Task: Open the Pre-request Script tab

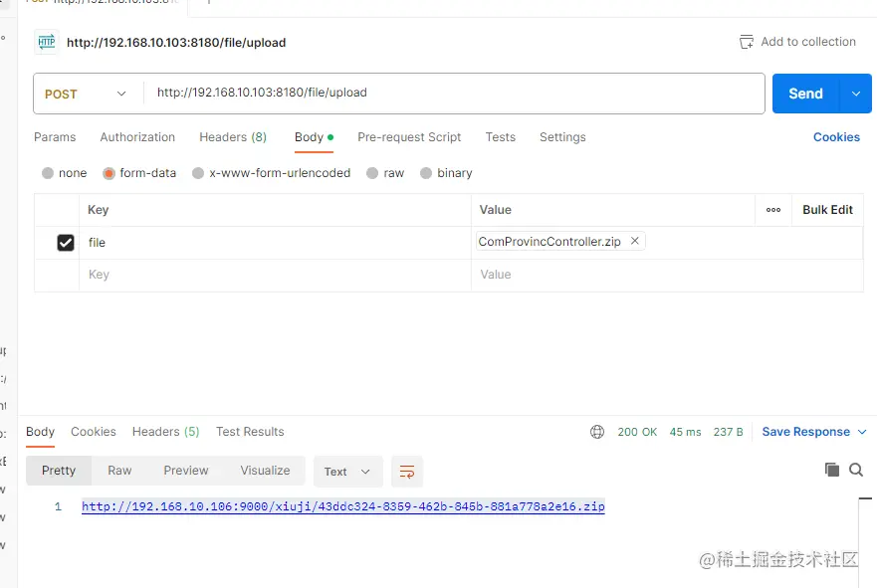Action: click(409, 137)
